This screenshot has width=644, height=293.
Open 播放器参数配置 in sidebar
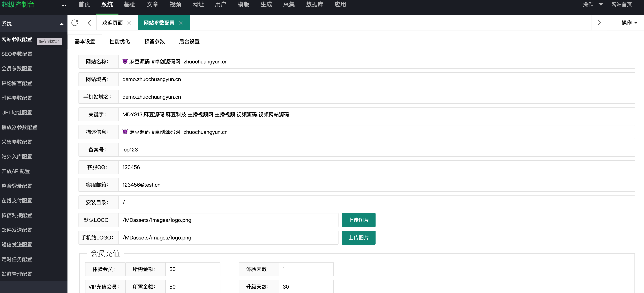click(19, 127)
